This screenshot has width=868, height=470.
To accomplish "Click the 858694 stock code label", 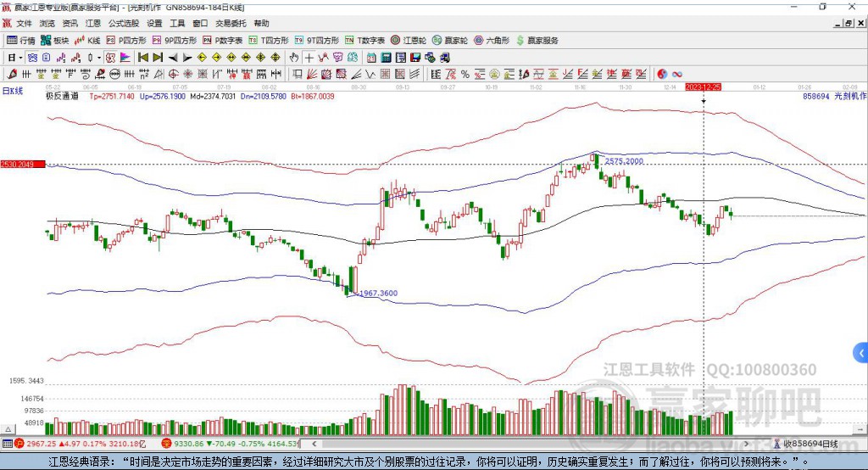I will pyautogui.click(x=816, y=97).
